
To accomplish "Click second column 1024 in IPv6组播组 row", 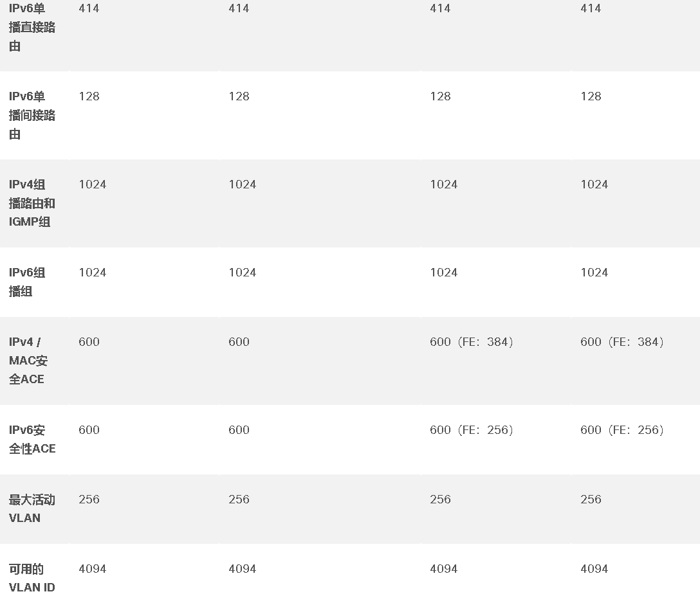I will coord(243,273).
